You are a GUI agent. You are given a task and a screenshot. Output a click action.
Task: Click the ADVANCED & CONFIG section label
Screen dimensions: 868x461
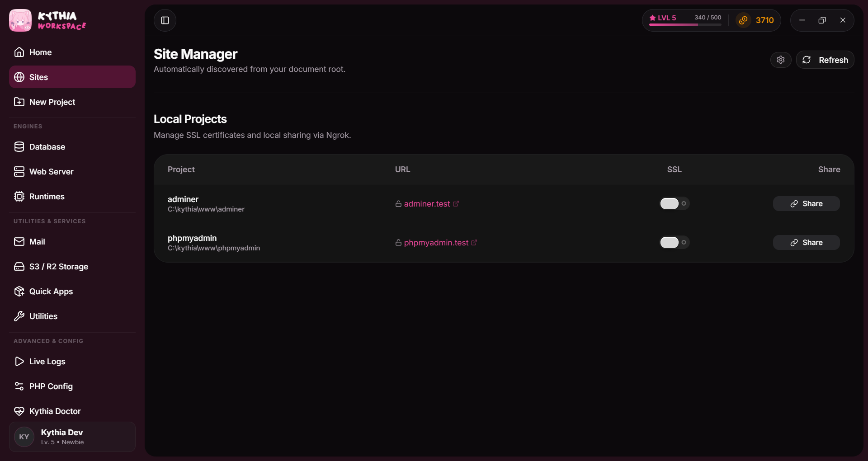[x=48, y=341]
